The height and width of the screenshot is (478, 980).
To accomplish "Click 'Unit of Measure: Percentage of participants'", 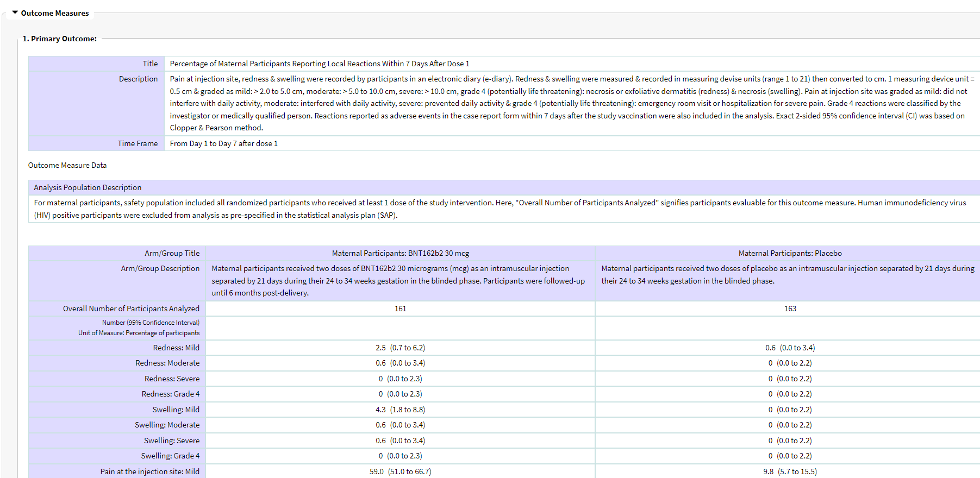I will [x=139, y=333].
